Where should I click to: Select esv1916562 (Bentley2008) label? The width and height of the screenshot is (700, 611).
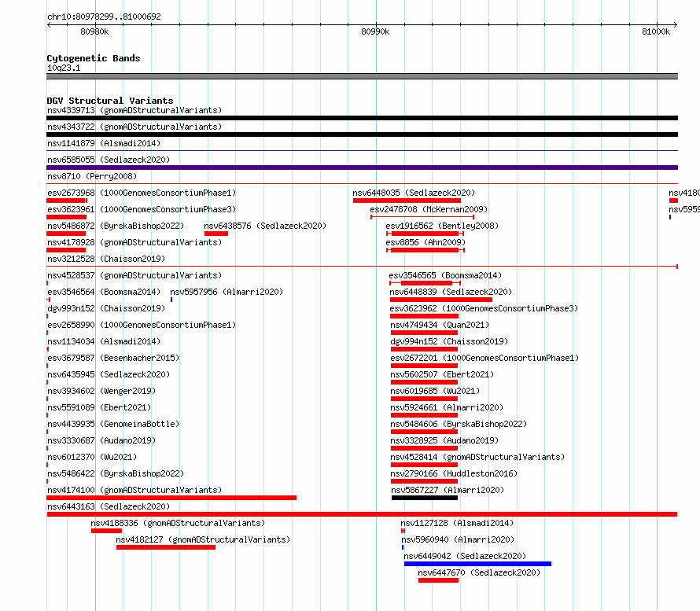click(x=442, y=226)
